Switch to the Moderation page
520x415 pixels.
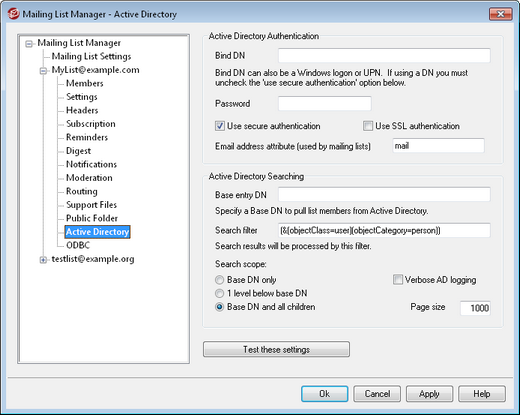pos(89,178)
